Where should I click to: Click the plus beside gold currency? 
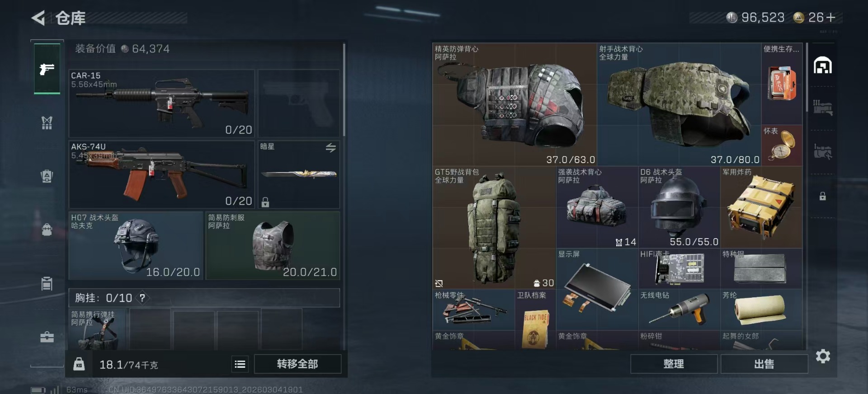830,17
